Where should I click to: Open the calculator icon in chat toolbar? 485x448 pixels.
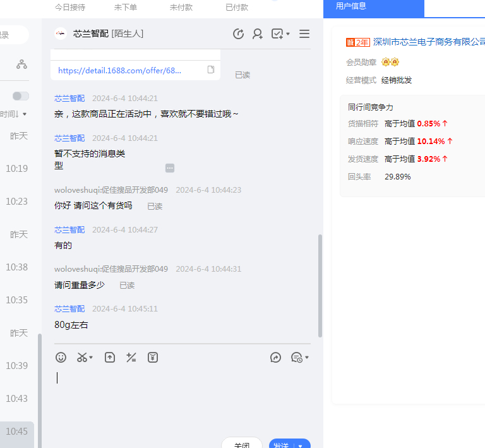[x=131, y=358]
